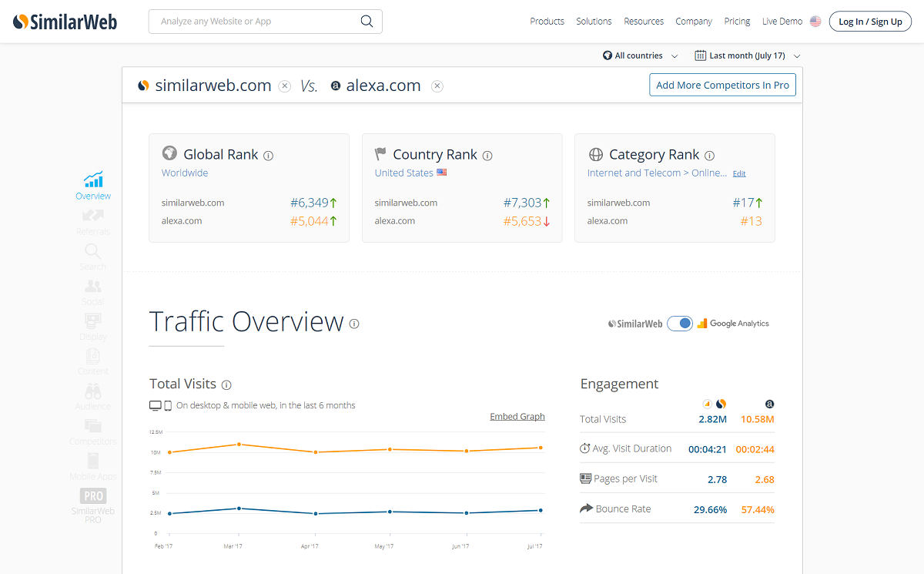The image size is (924, 574).
Task: Go to Referrals in the sidebar
Action: tap(93, 221)
